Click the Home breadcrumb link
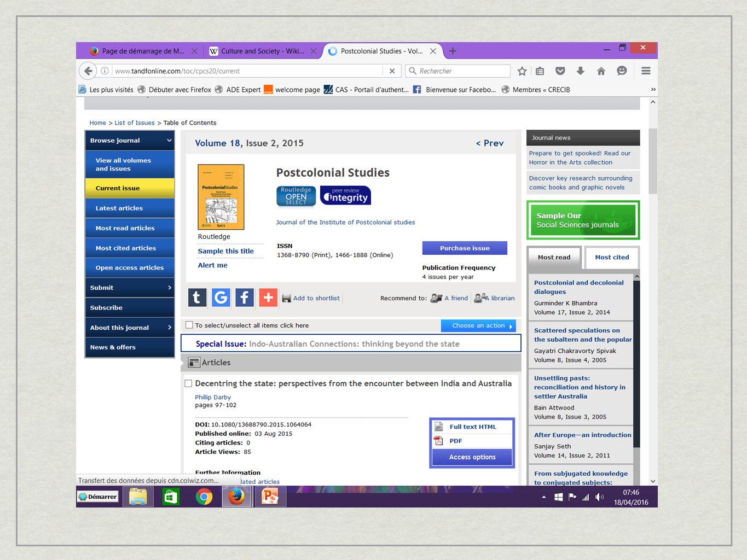 tap(98, 123)
